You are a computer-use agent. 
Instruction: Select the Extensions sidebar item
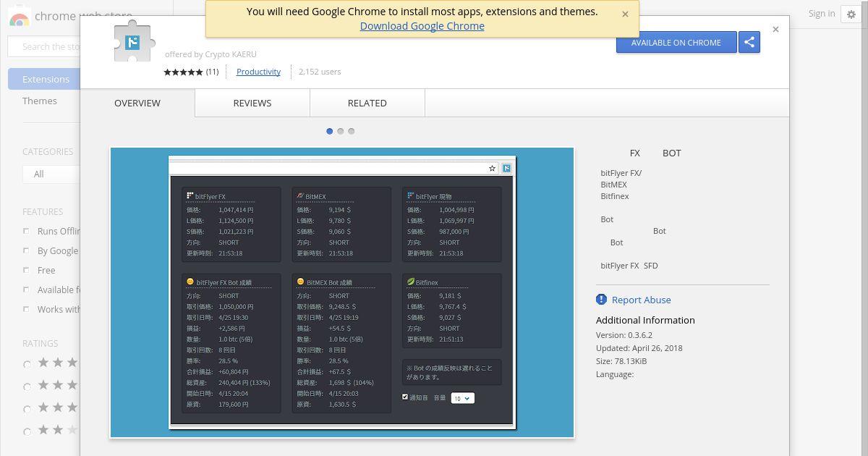coord(45,79)
